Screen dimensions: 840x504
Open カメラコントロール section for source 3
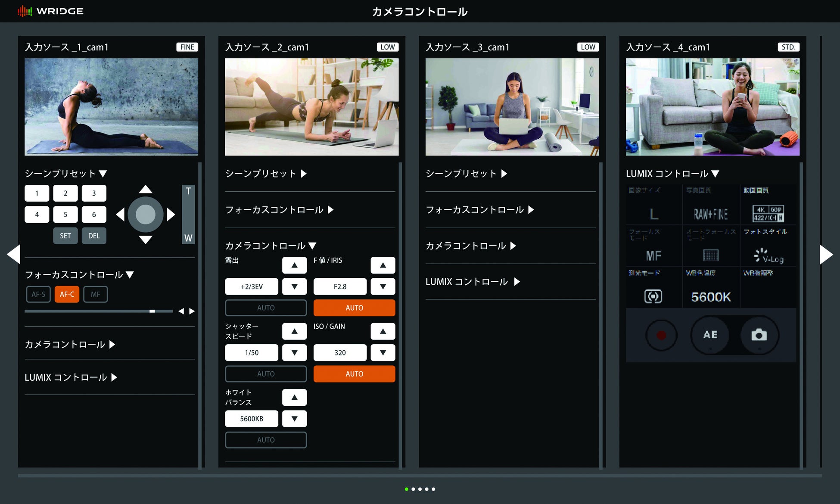(x=470, y=246)
